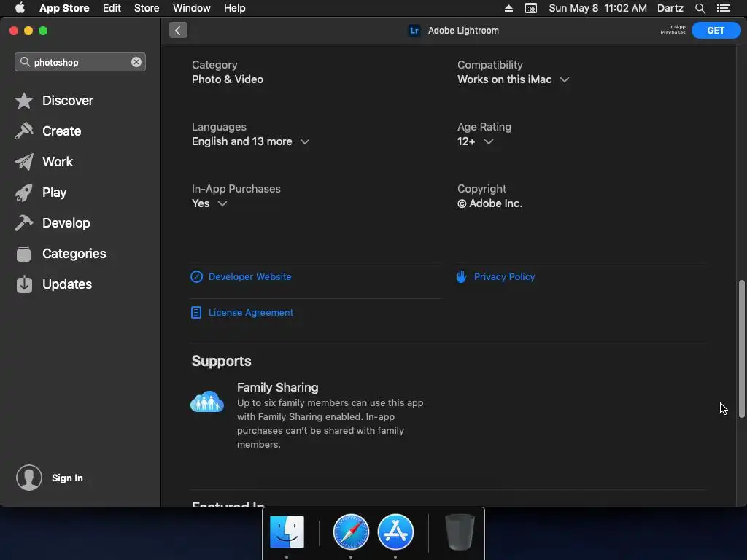Click the Family Sharing cloud icon
Screen dimensions: 747x560
[x=207, y=402]
